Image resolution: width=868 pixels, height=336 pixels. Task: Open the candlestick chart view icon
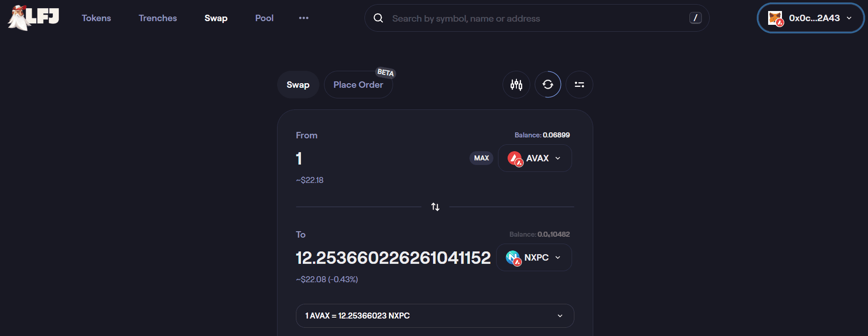pos(516,85)
